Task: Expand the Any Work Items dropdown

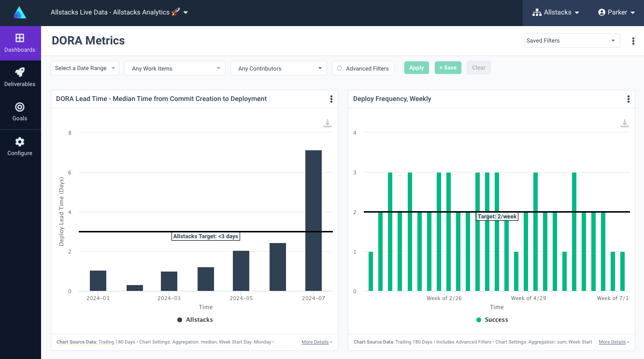Action: tap(174, 68)
